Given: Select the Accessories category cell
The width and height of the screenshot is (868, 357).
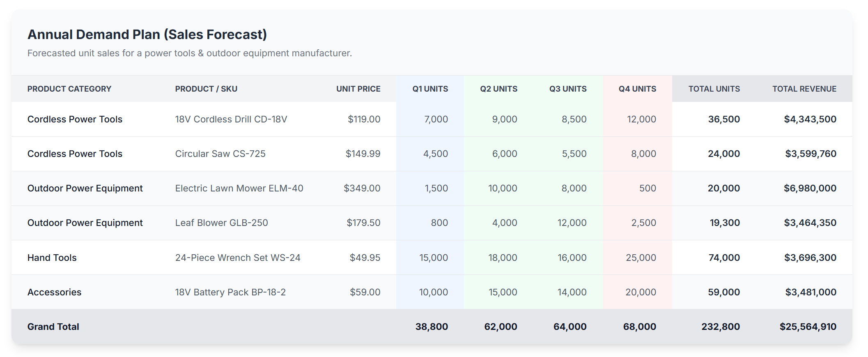Looking at the screenshot, I should tap(55, 292).
